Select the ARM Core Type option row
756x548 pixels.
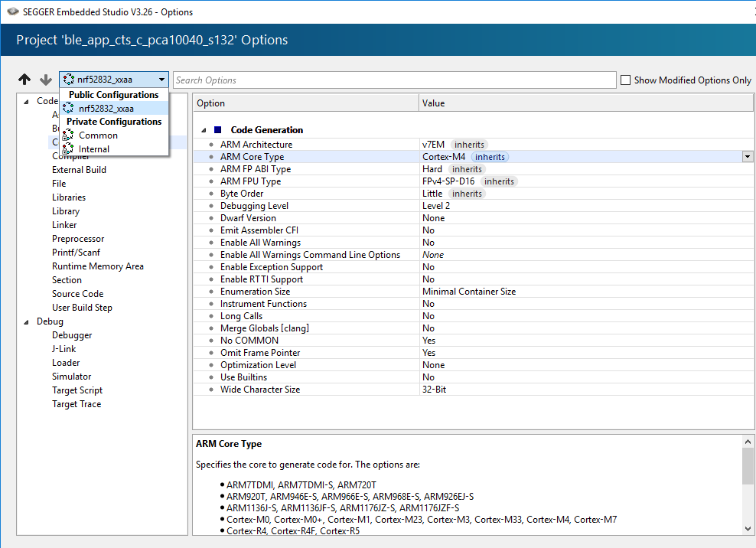point(473,157)
